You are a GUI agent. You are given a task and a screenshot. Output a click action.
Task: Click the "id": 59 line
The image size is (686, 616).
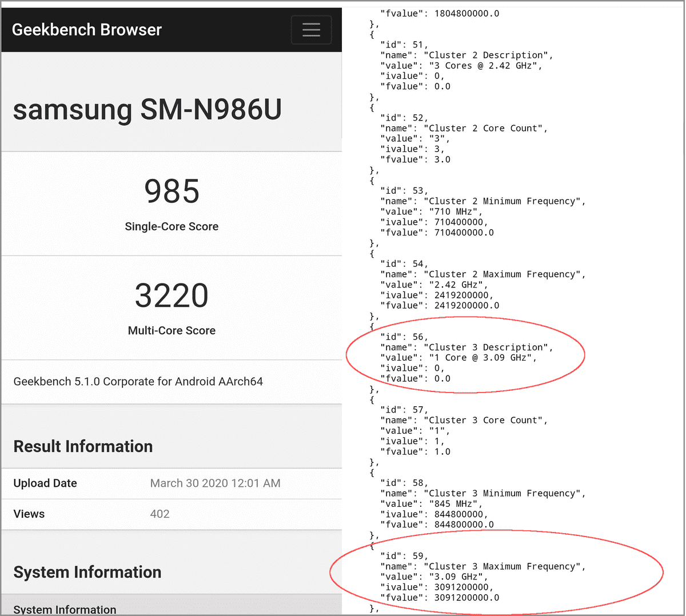coord(404,556)
